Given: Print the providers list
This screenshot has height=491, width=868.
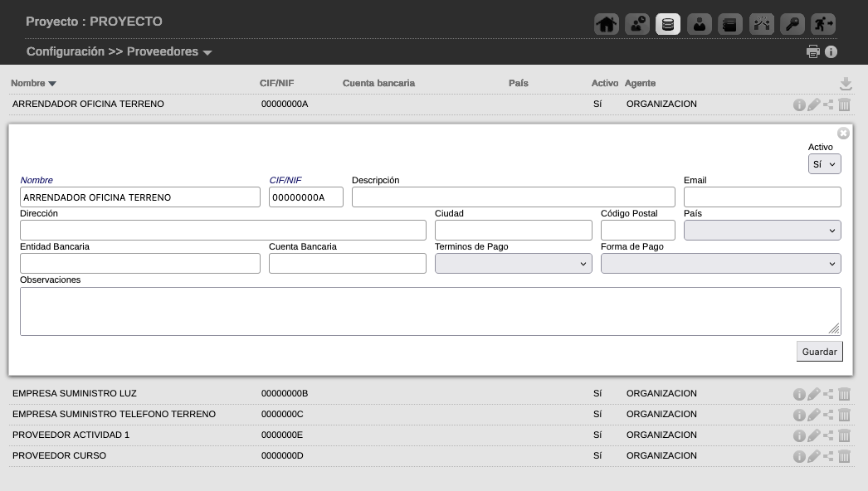Looking at the screenshot, I should tap(813, 52).
